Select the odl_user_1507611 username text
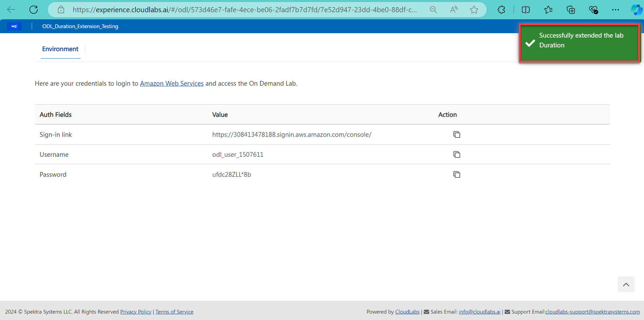The image size is (644, 320). click(238, 154)
